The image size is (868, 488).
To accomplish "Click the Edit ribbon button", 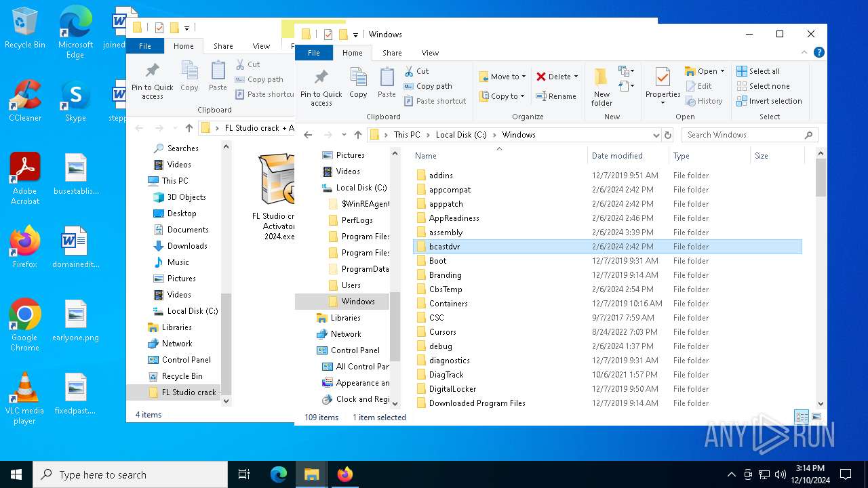I will pos(698,86).
